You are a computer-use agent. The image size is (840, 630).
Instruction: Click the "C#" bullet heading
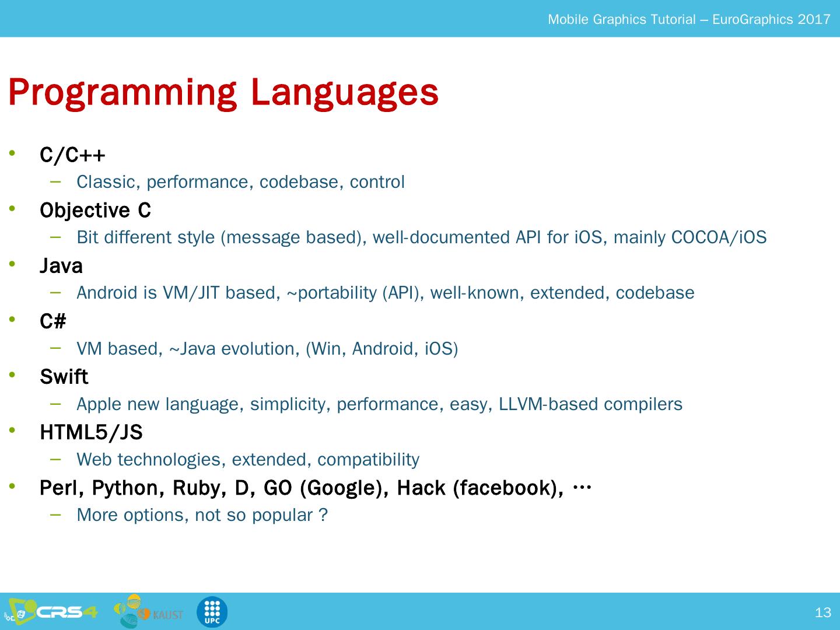pyautogui.click(x=53, y=321)
